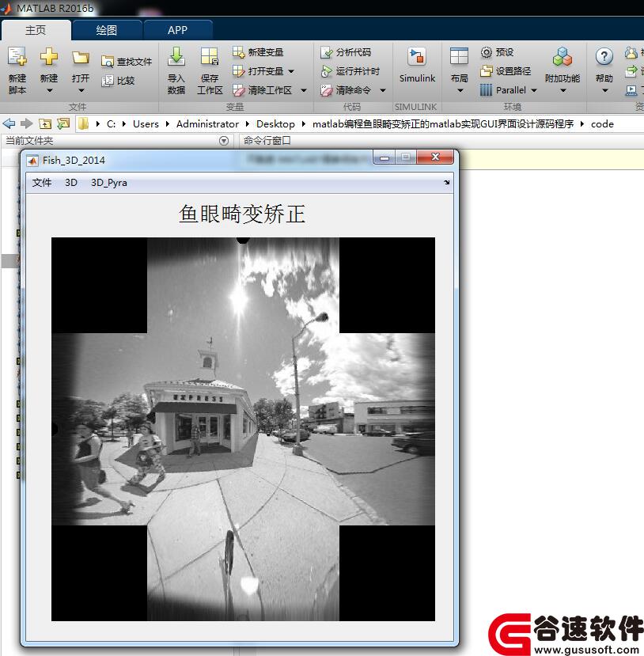Expand the 布局 layout dropdown arrow

pos(460,91)
